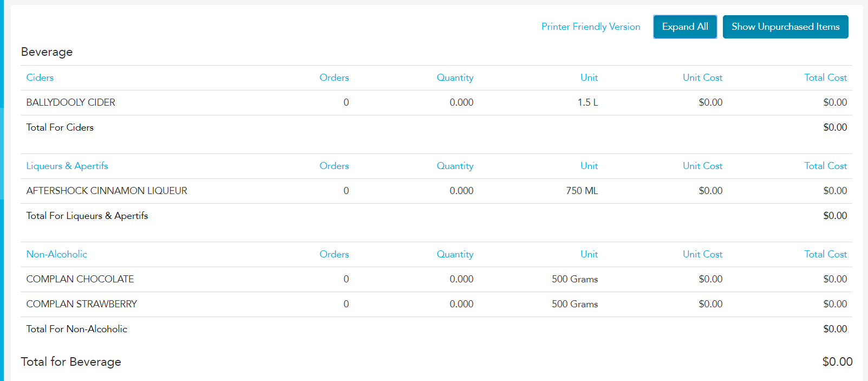Click the Expand All button

pos(685,27)
